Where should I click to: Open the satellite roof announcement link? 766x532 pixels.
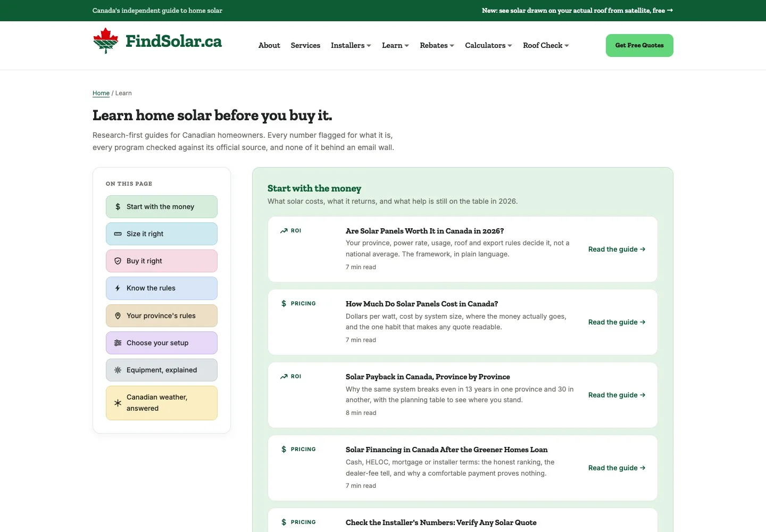(577, 11)
